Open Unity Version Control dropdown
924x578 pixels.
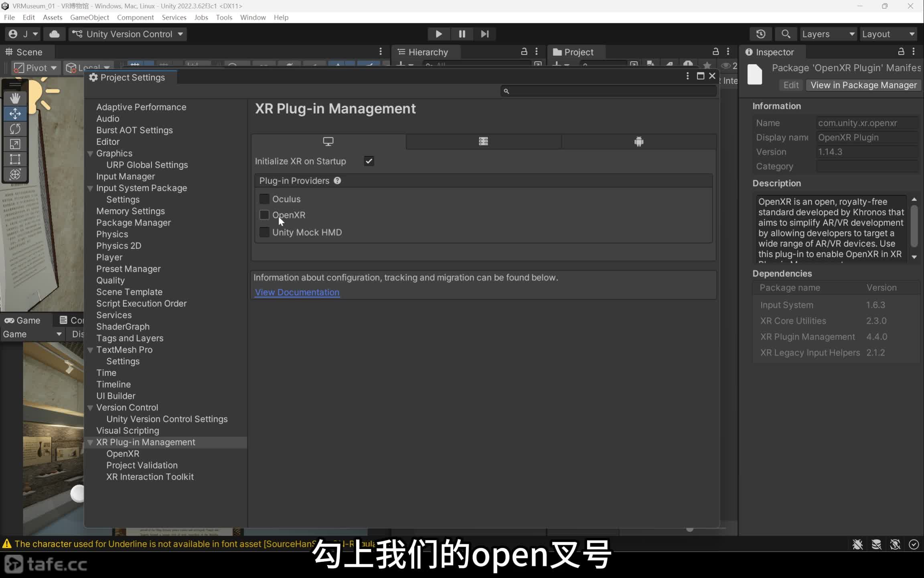(128, 34)
